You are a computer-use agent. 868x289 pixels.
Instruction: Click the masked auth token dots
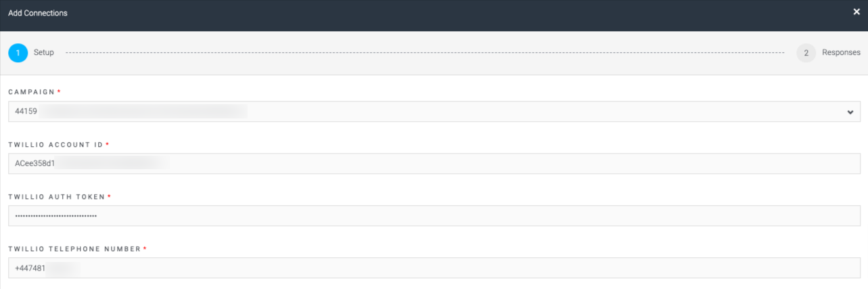coord(56,216)
